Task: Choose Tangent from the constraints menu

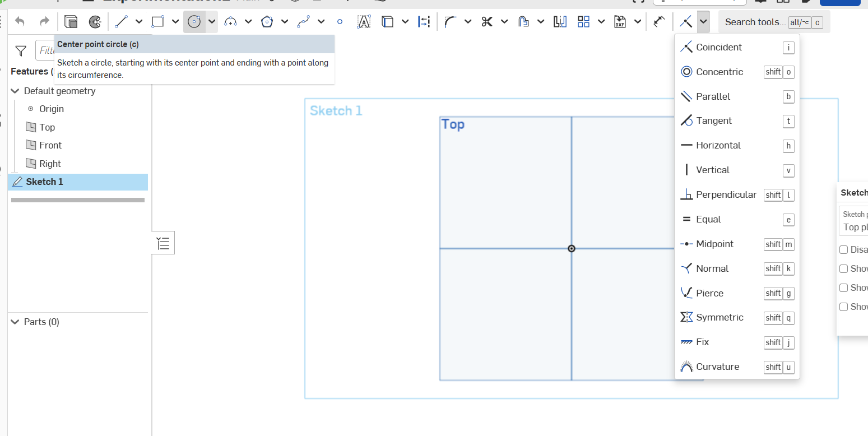Action: [x=713, y=121]
